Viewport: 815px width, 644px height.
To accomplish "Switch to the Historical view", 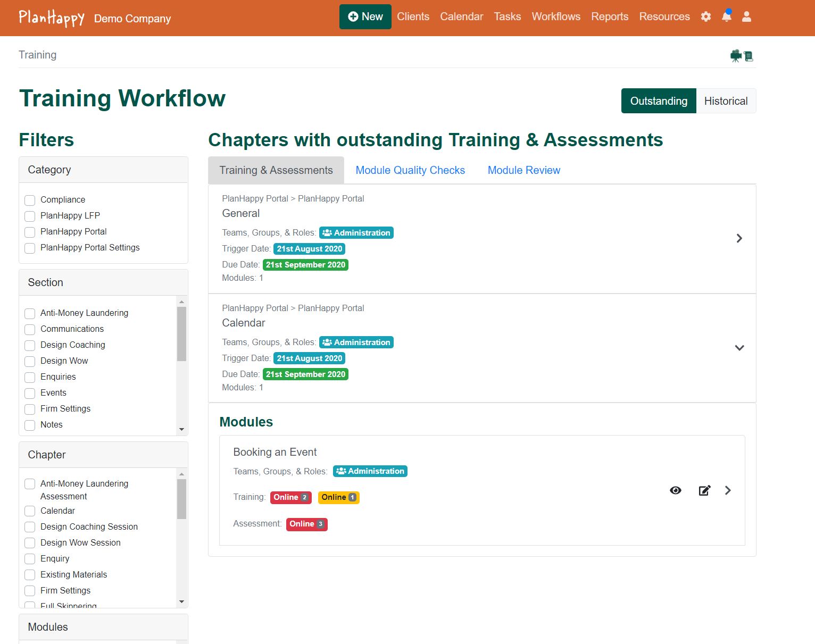I will [x=726, y=101].
